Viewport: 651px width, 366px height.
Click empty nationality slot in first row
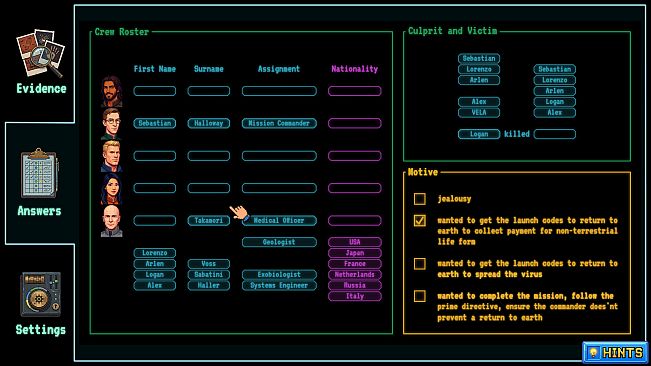tap(355, 91)
